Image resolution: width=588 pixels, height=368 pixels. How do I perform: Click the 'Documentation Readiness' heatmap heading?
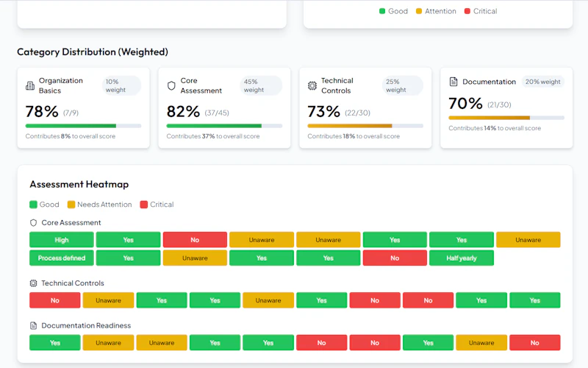(86, 325)
